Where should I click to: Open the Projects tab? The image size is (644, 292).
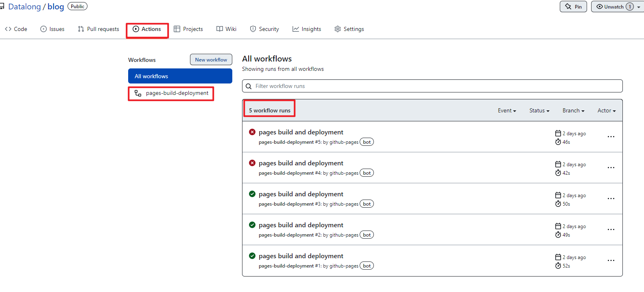click(x=188, y=29)
